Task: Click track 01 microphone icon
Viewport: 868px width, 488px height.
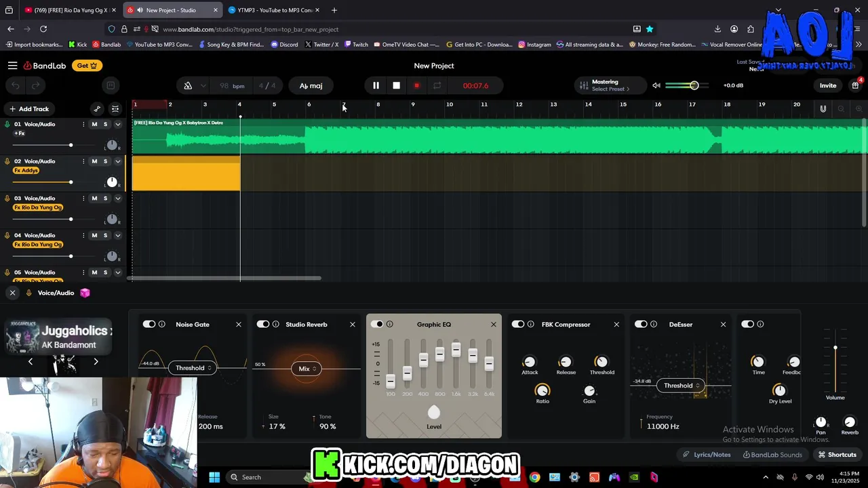Action: (x=7, y=124)
